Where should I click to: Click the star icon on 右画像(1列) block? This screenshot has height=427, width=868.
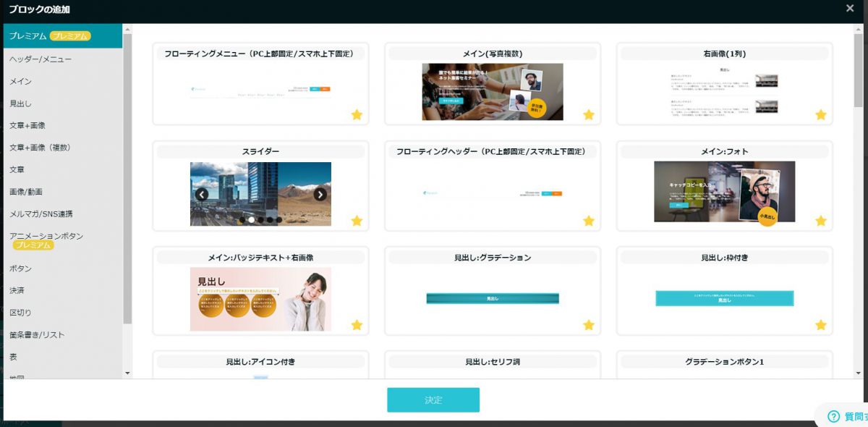pos(821,114)
